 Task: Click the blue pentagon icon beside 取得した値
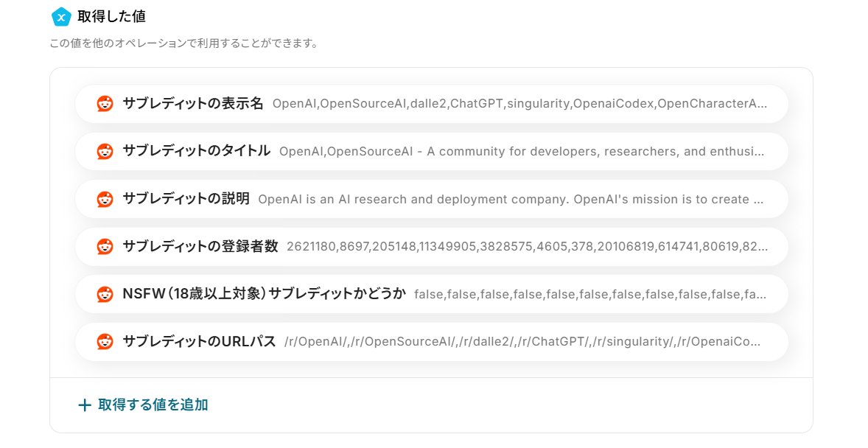[x=61, y=17]
